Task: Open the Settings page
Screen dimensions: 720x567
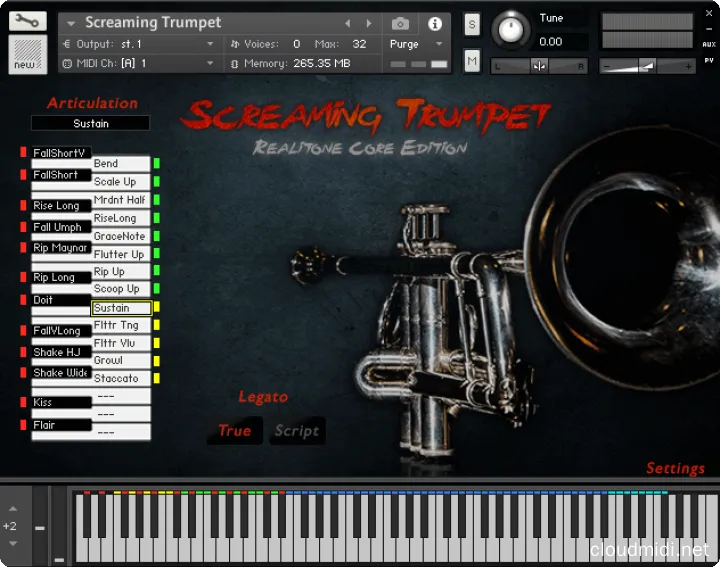Action: [x=675, y=468]
